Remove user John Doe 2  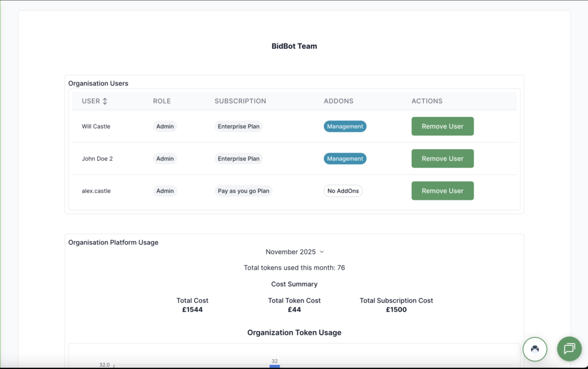click(442, 158)
